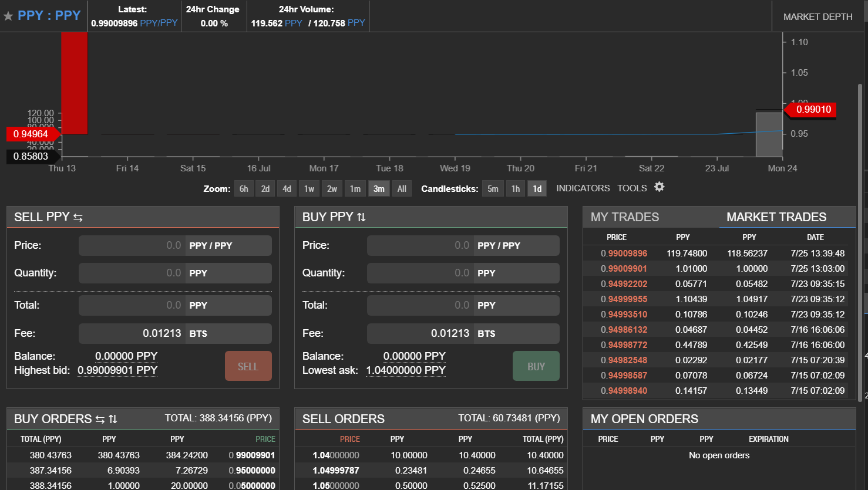Image resolution: width=868 pixels, height=490 pixels.
Task: Move BUY PPY panel with vertical arrows icon
Action: (x=361, y=217)
